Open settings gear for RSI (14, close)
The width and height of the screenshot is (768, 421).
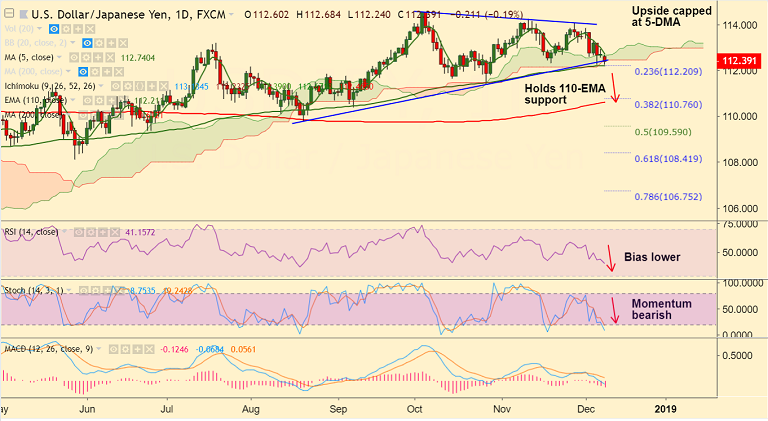click(x=91, y=232)
